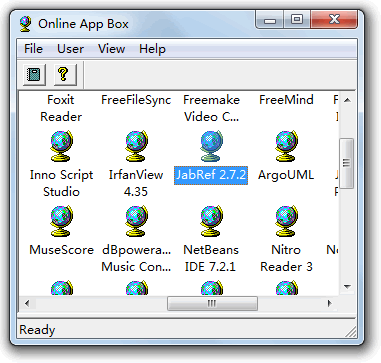Click the JabRef 2.7.2 label
381x363 pixels.
tap(211, 175)
